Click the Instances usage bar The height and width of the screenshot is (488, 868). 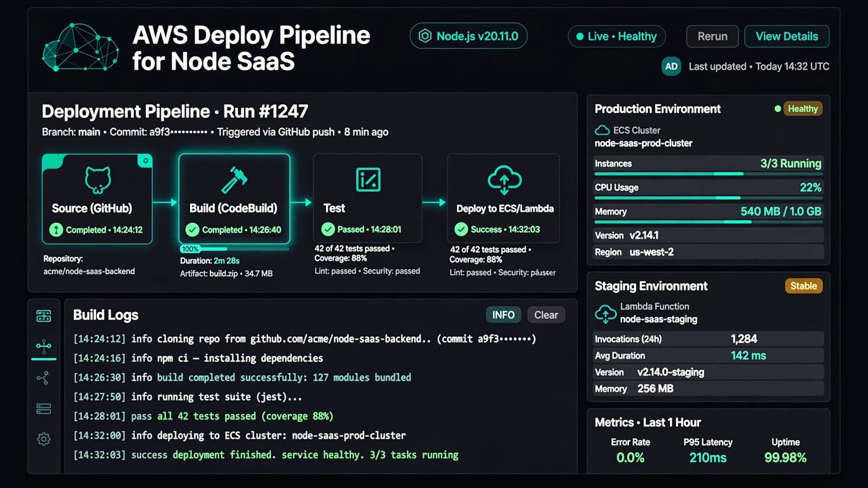709,174
